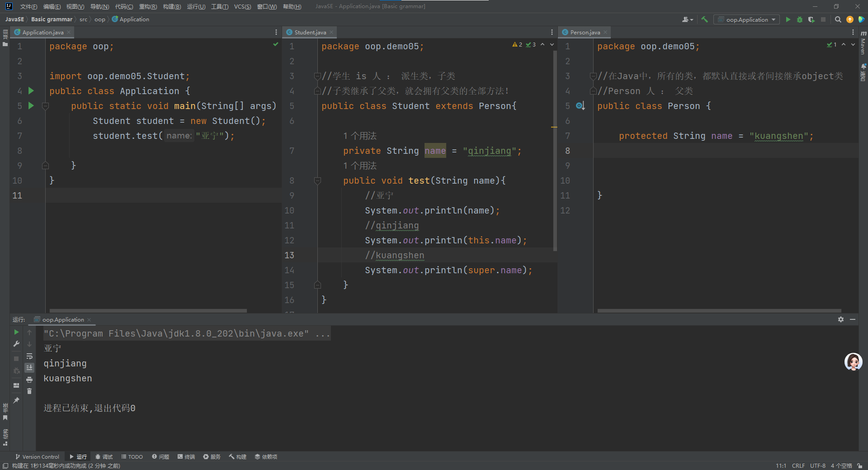This screenshot has width=868, height=470.
Task: Switch to the Student.java editor tab
Action: pyautogui.click(x=310, y=32)
